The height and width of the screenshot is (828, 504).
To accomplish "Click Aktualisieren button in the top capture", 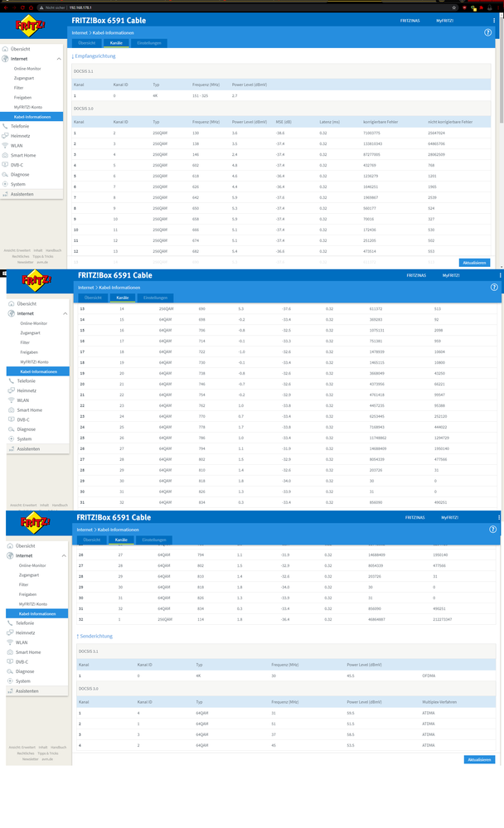I will (x=474, y=263).
